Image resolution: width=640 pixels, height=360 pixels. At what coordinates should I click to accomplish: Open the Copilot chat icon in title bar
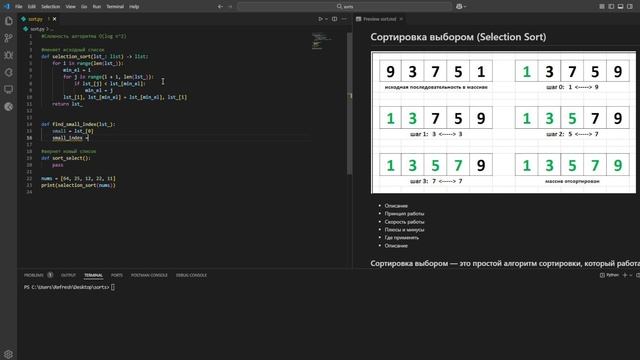coord(459,7)
